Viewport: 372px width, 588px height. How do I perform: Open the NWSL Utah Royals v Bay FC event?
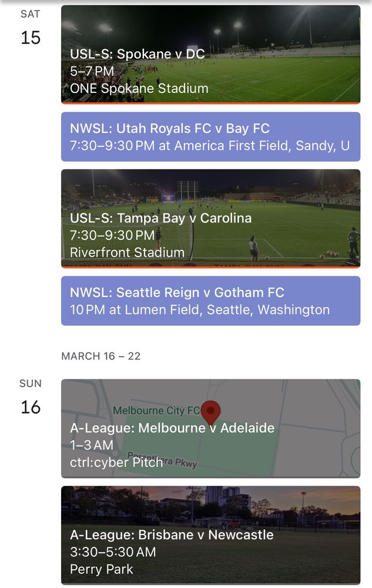(169, 128)
